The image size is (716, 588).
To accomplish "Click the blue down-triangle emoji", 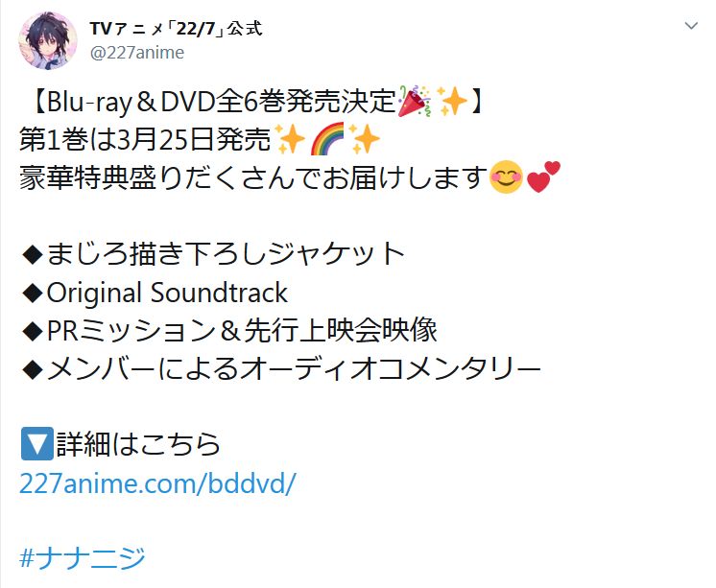I will tap(37, 444).
